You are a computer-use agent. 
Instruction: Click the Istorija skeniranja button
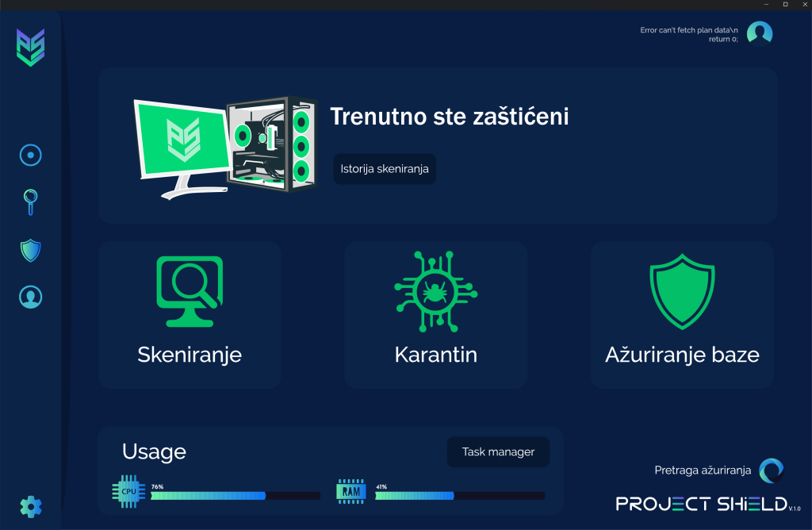(x=385, y=169)
